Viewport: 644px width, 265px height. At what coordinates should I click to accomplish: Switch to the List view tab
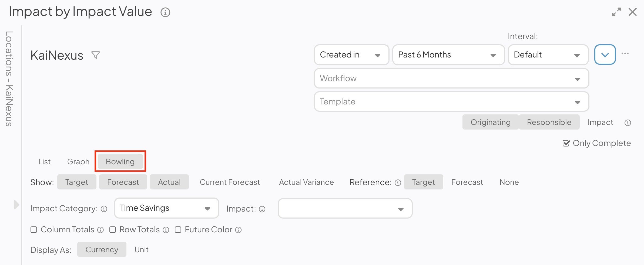tap(45, 162)
